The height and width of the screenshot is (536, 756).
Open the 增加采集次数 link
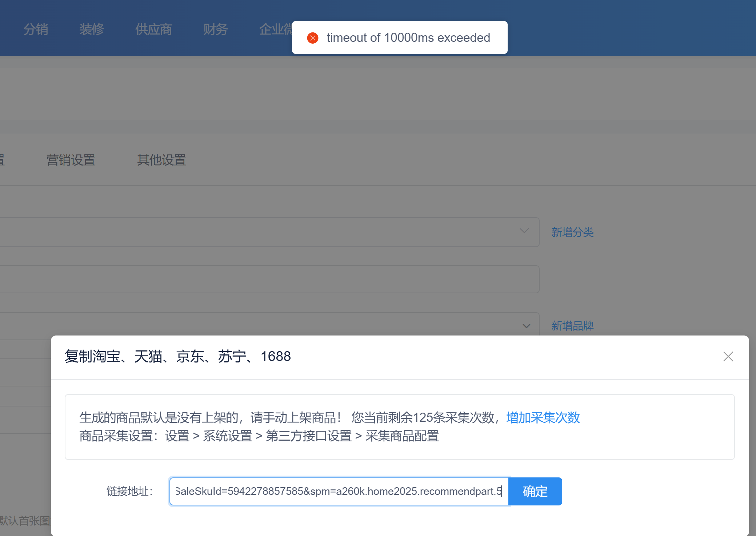543,417
